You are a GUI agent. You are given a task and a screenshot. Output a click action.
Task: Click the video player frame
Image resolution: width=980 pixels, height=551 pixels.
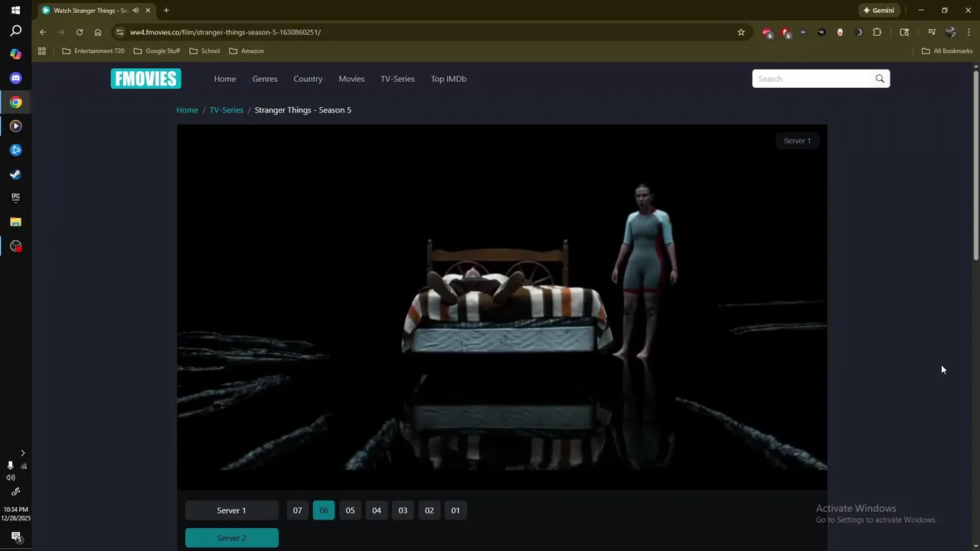(x=502, y=307)
